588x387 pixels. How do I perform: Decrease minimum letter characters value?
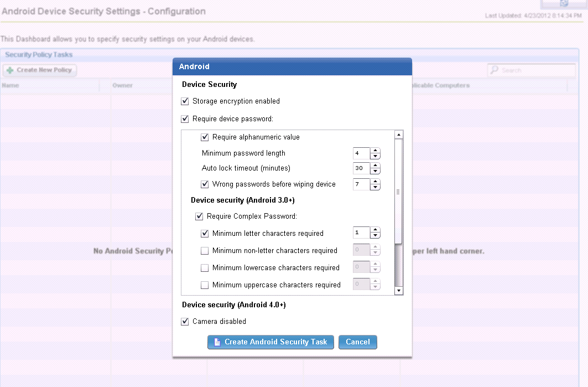click(x=376, y=235)
